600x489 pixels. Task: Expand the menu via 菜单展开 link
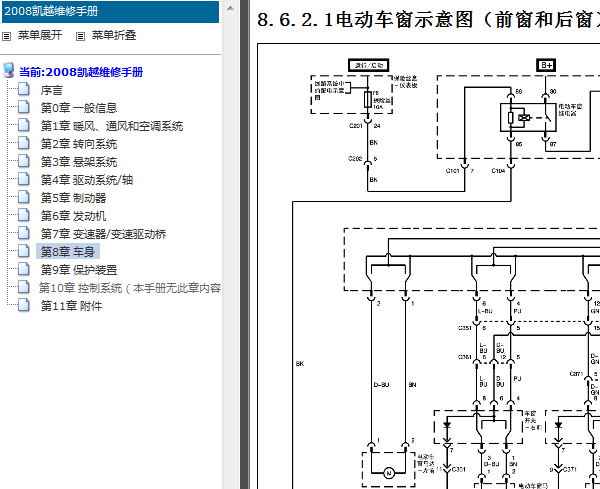[x=40, y=35]
